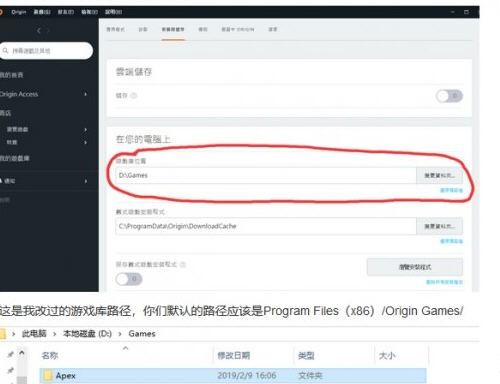Click the C:\ProgramData\Origin\DownloadCache path field
Image resolution: width=500 pixels, height=384 pixels.
click(x=266, y=226)
